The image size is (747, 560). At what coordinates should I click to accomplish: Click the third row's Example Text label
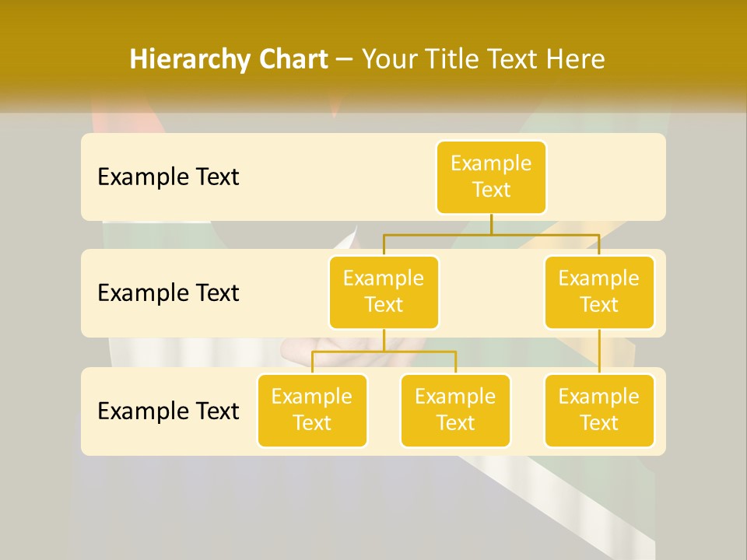coord(168,411)
